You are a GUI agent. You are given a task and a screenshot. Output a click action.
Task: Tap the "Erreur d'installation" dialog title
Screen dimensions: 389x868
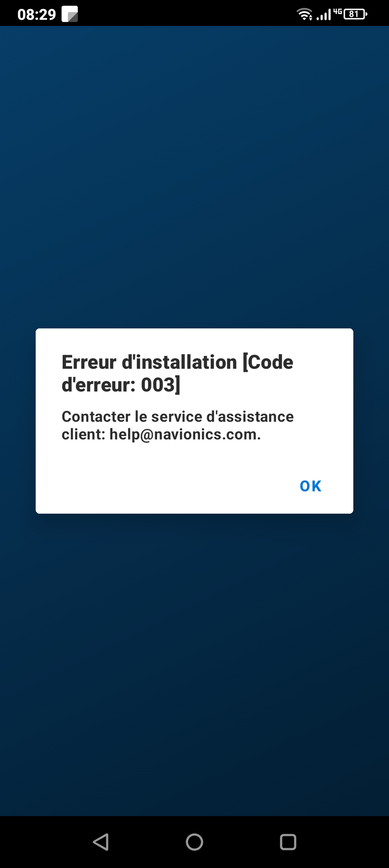tap(149, 362)
